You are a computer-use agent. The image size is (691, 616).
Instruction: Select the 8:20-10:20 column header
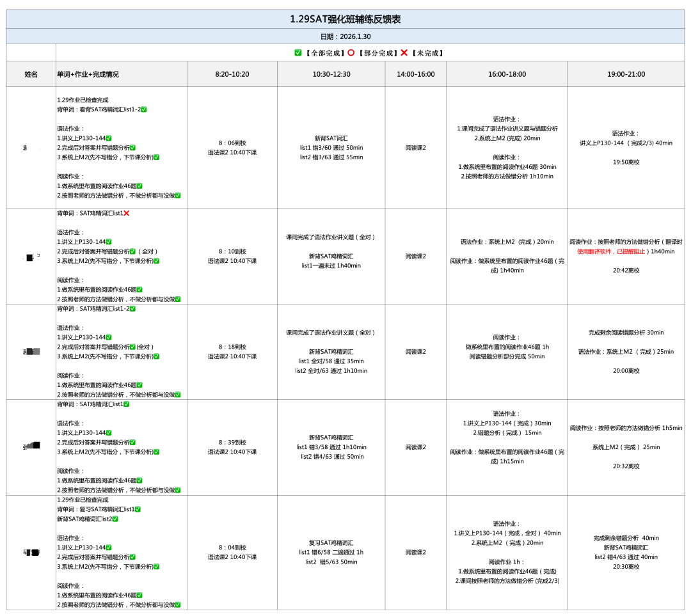pos(232,74)
